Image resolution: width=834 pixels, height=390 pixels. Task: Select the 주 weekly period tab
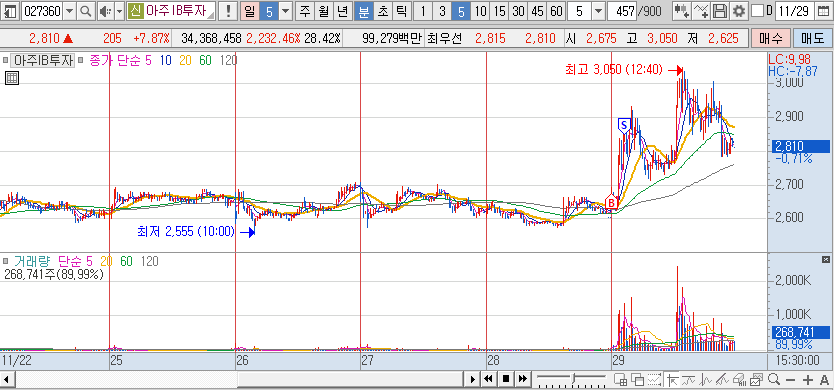tap(305, 11)
